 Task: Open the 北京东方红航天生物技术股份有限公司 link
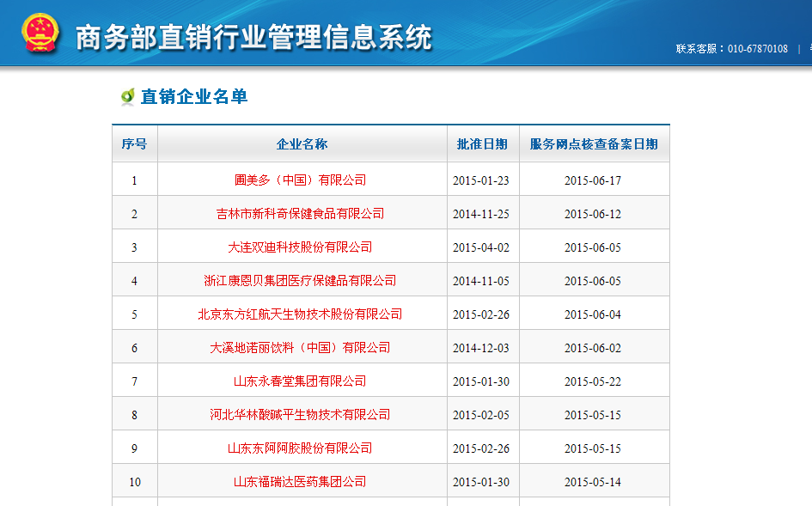tap(301, 314)
